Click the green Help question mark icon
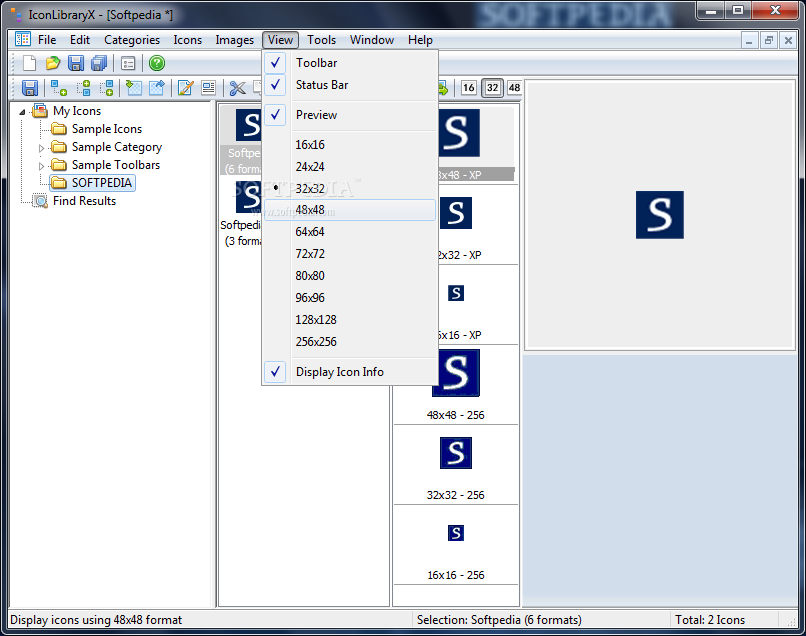This screenshot has height=636, width=806. coord(157,63)
